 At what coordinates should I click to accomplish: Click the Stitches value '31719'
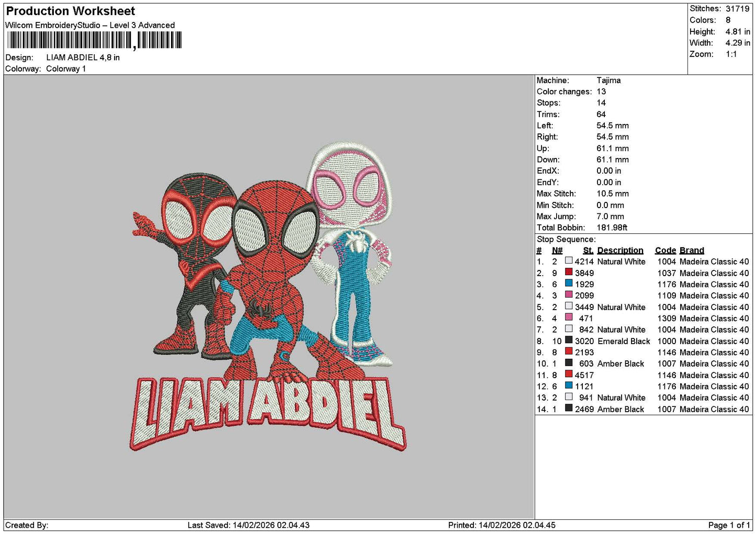click(738, 8)
